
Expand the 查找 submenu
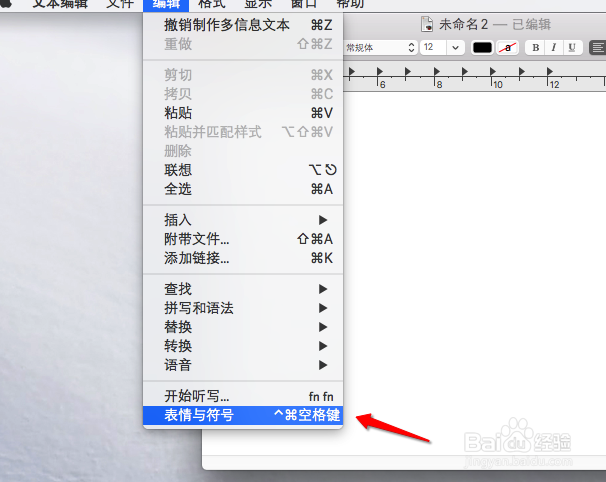(243, 289)
